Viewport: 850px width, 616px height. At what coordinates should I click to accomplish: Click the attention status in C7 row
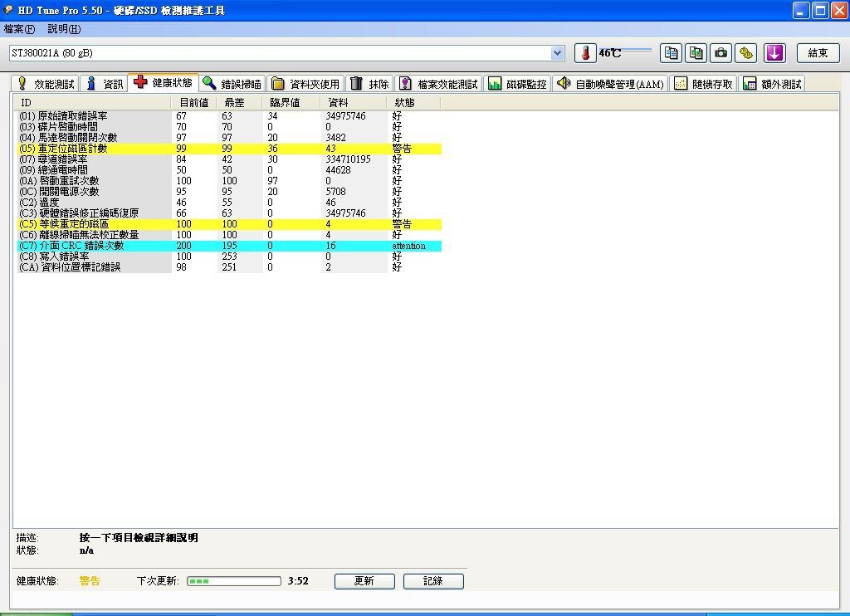(x=408, y=247)
